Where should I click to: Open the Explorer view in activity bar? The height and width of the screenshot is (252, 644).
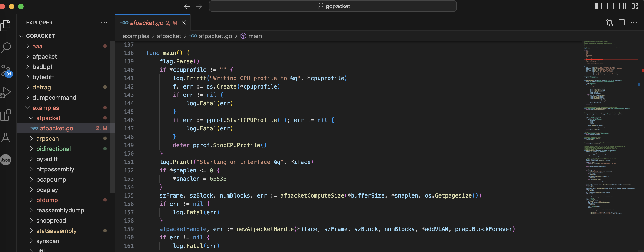click(6, 26)
